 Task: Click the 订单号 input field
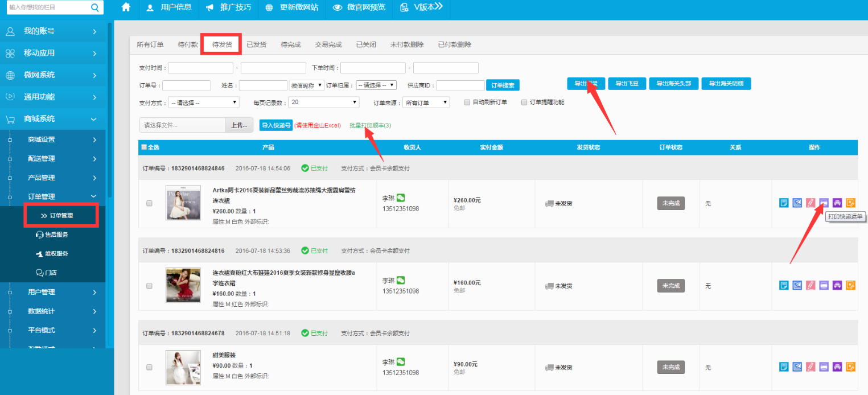[186, 85]
